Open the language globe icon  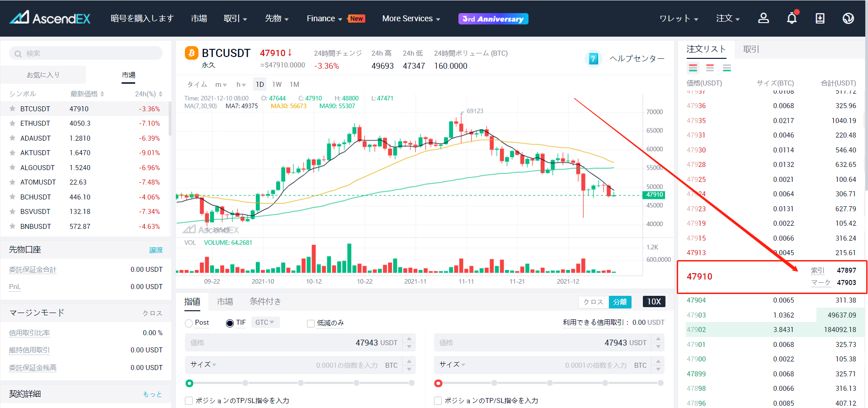tap(848, 18)
